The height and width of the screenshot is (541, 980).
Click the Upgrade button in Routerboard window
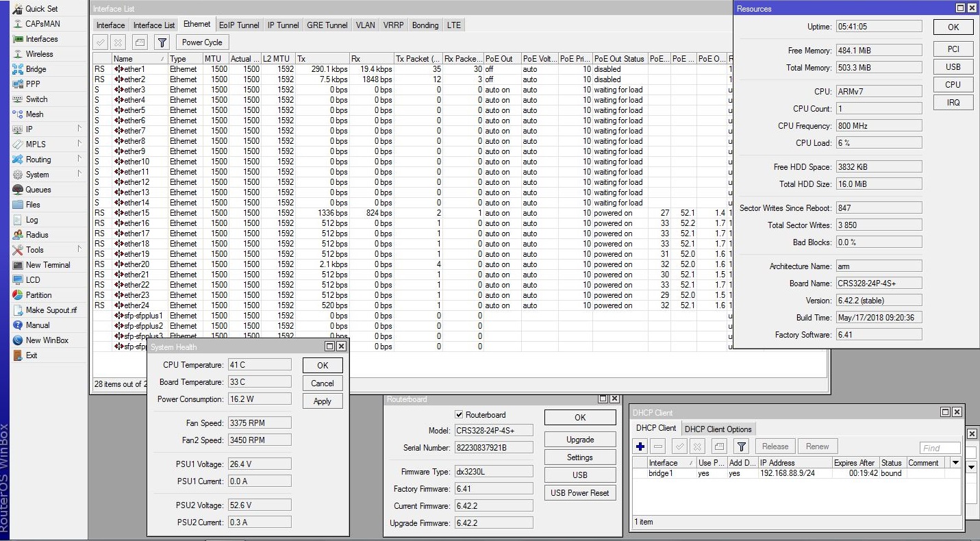coord(580,440)
